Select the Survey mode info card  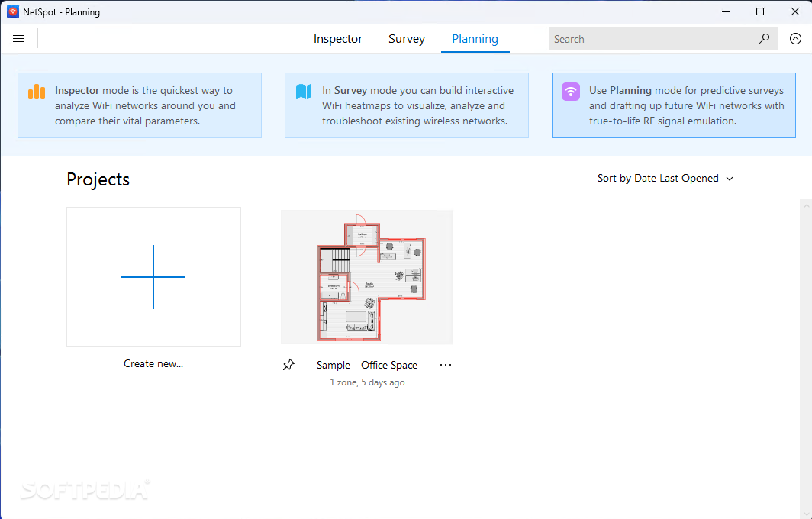click(x=407, y=105)
